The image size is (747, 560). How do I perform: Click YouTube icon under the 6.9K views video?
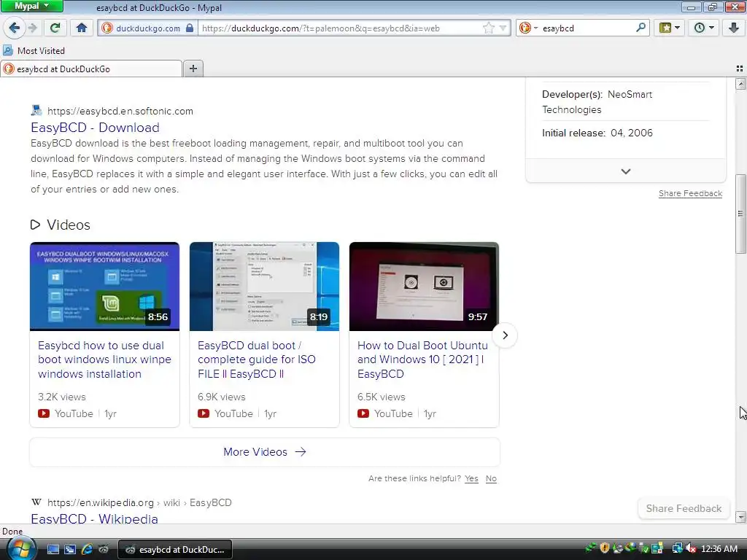(204, 413)
